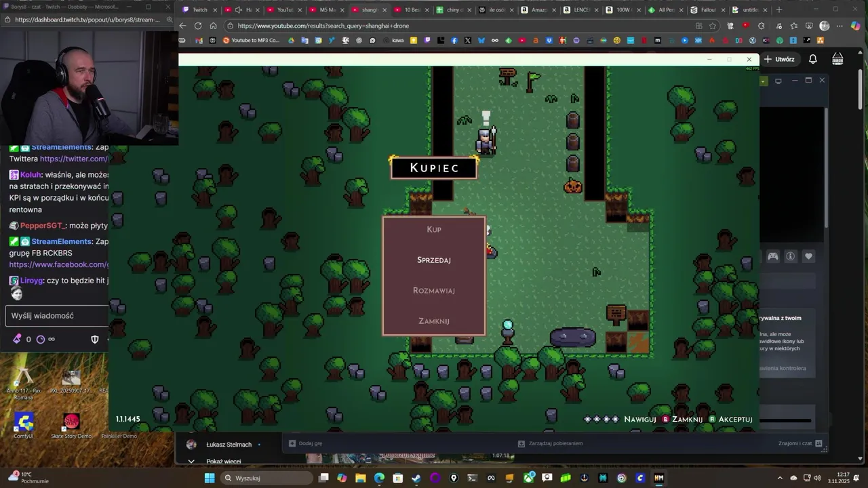The width and height of the screenshot is (868, 488).
Task: Open Microsoft Store from the taskbar
Action: (398, 478)
